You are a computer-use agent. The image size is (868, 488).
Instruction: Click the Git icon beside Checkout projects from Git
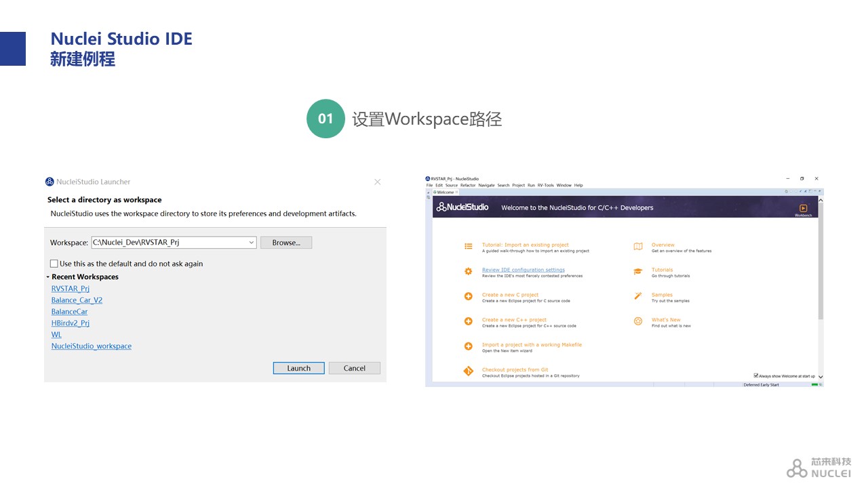pyautogui.click(x=468, y=371)
